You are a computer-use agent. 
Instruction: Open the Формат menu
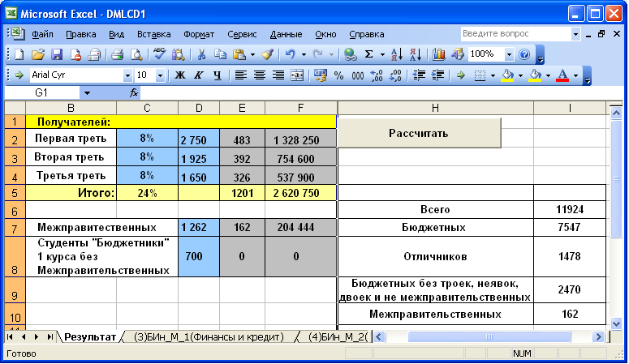tap(199, 34)
